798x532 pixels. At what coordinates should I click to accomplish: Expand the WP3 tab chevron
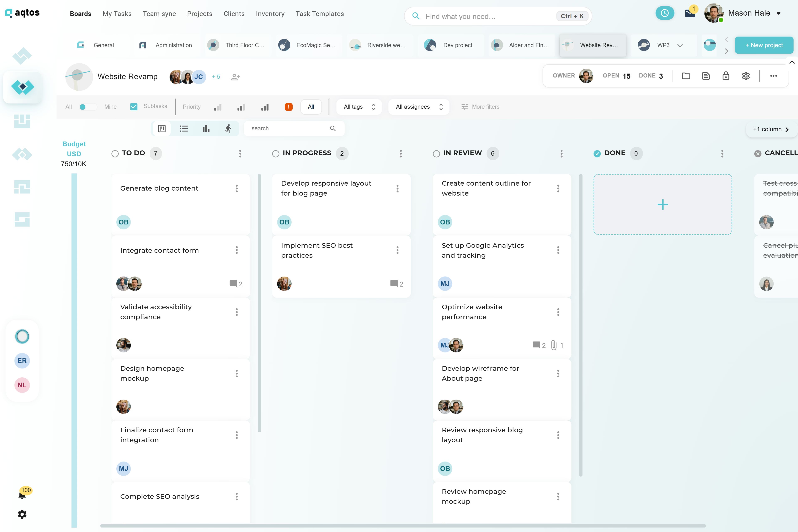[x=680, y=46]
